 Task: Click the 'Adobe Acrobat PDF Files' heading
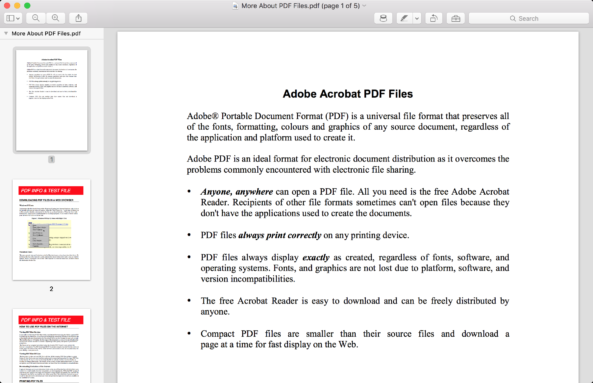348,94
